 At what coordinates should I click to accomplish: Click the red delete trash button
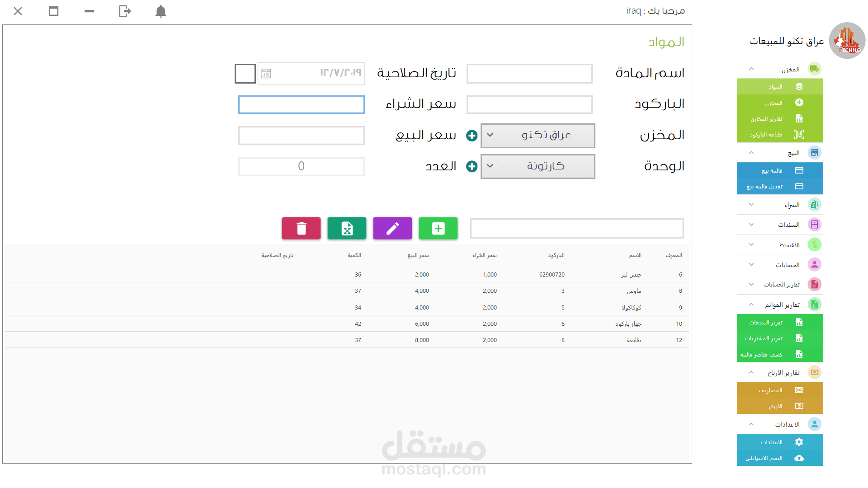[x=301, y=229]
